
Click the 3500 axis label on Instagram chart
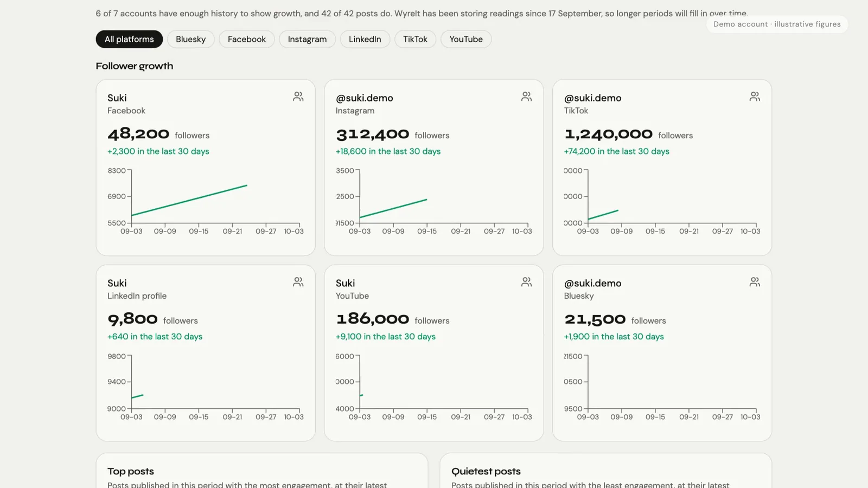click(x=345, y=171)
